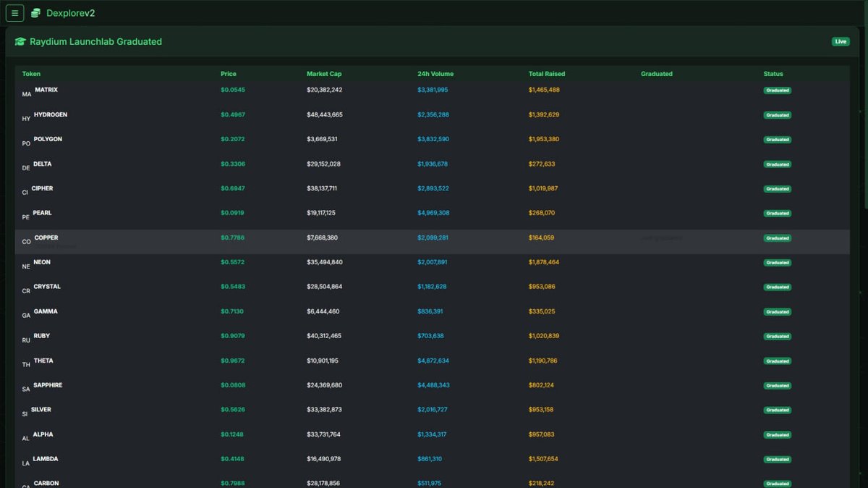Click SILVER market cap $33,382,873
Screen dimensions: 868x488
click(x=324, y=410)
